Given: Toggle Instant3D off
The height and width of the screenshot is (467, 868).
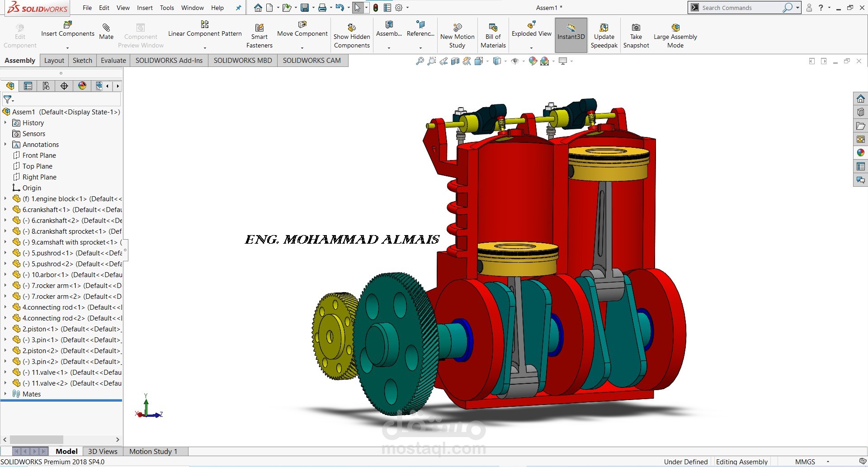Looking at the screenshot, I should click(571, 35).
